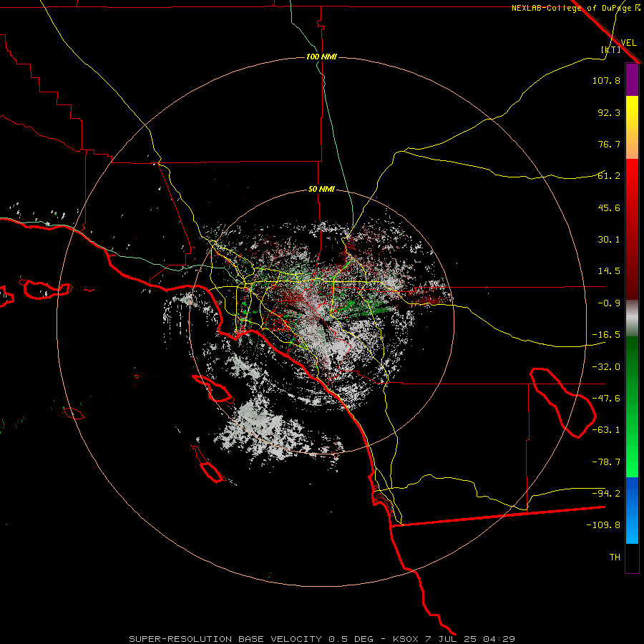This screenshot has height=644, width=644.
Task: Click the TH threshold label
Action: click(615, 557)
